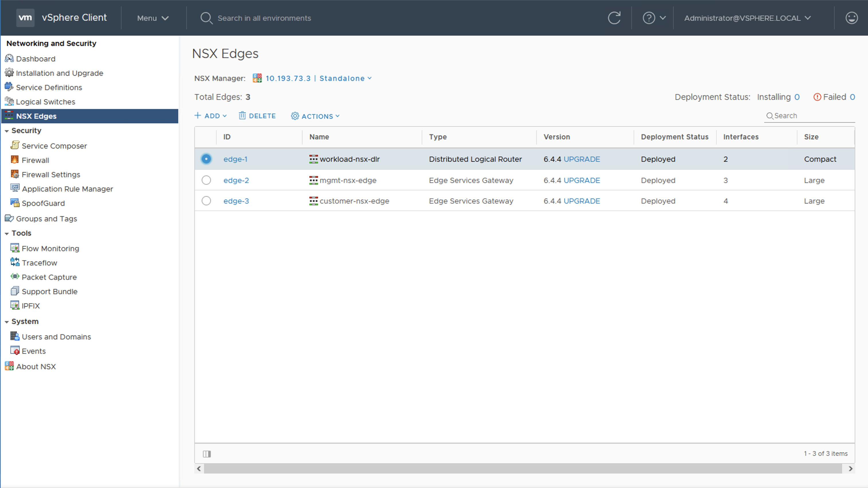868x488 pixels.
Task: Click UPGRADE link for mgmt-nsx-edge
Action: tap(582, 180)
